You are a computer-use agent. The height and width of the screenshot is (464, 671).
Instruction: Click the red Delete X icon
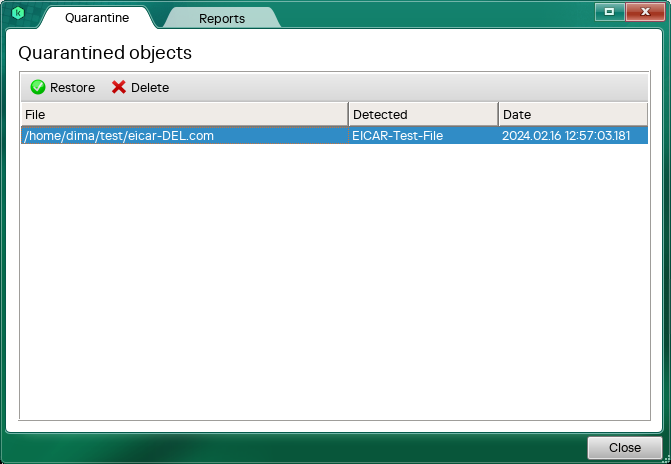pyautogui.click(x=119, y=87)
